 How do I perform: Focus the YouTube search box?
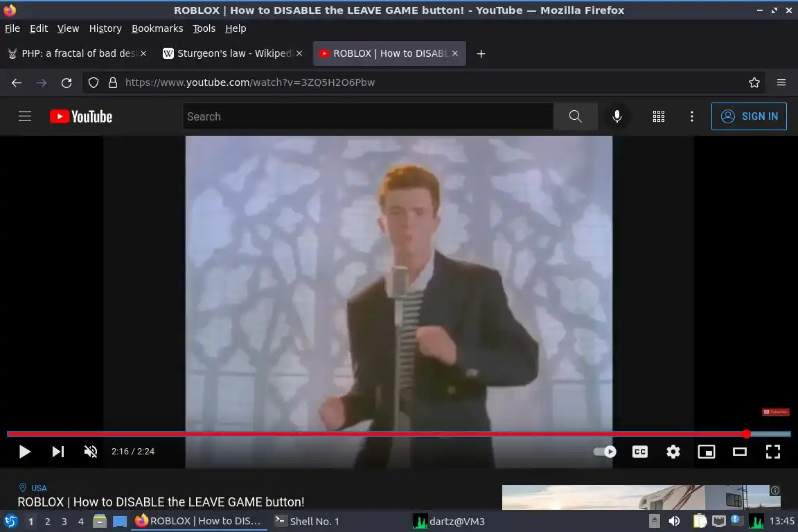368,116
